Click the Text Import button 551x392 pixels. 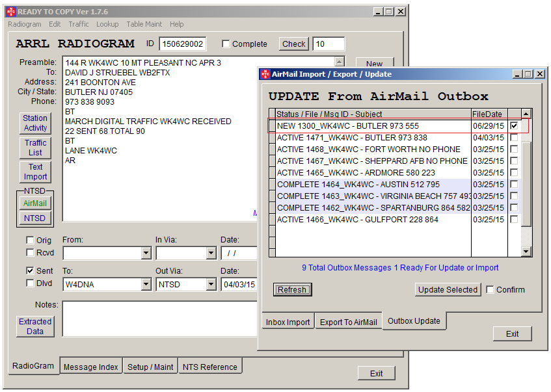tap(35, 172)
